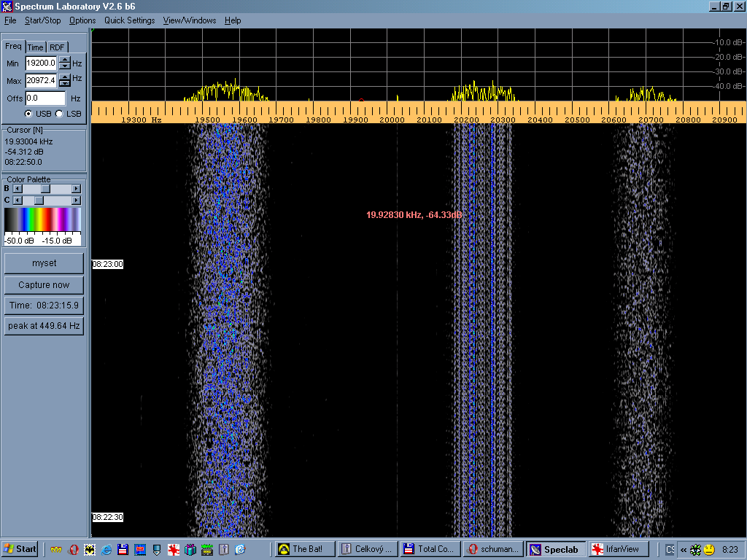747x560 pixels.
Task: Click the gift box icon in quick launch
Action: click(190, 550)
